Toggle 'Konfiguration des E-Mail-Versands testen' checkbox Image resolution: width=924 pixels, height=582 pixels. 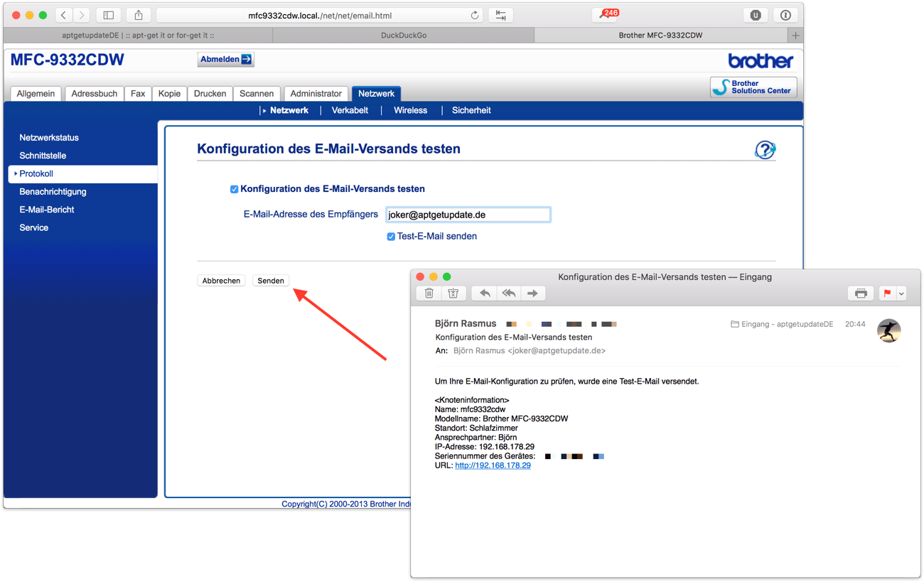234,189
